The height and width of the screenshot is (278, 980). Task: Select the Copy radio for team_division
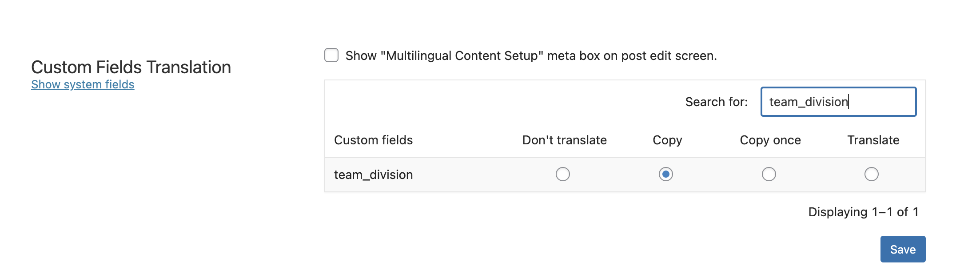tap(666, 174)
